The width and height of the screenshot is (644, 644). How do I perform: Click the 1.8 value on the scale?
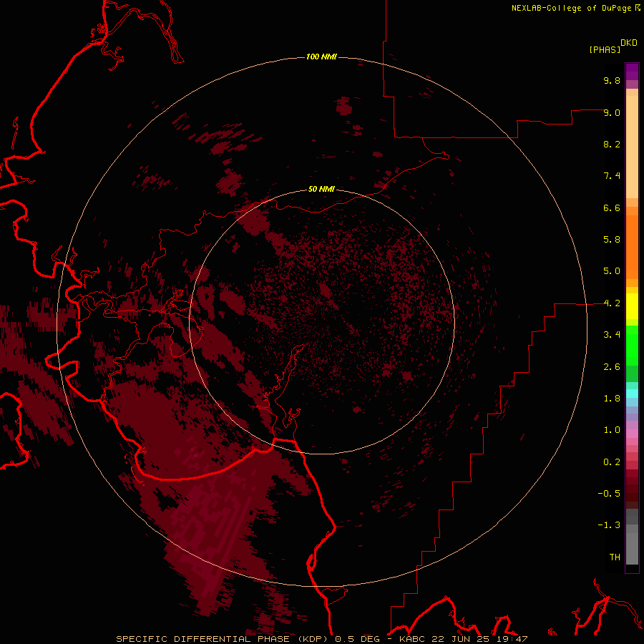(612, 399)
